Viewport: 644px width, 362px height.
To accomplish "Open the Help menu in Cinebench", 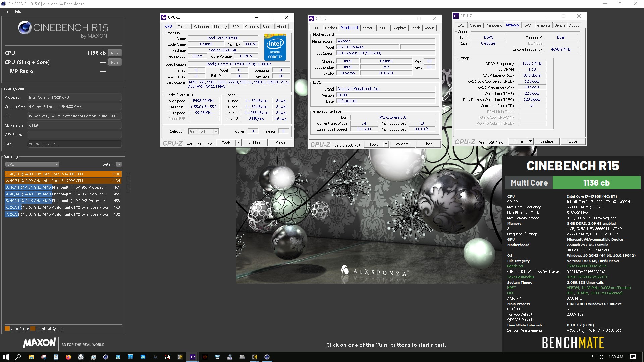I will pos(17,11).
